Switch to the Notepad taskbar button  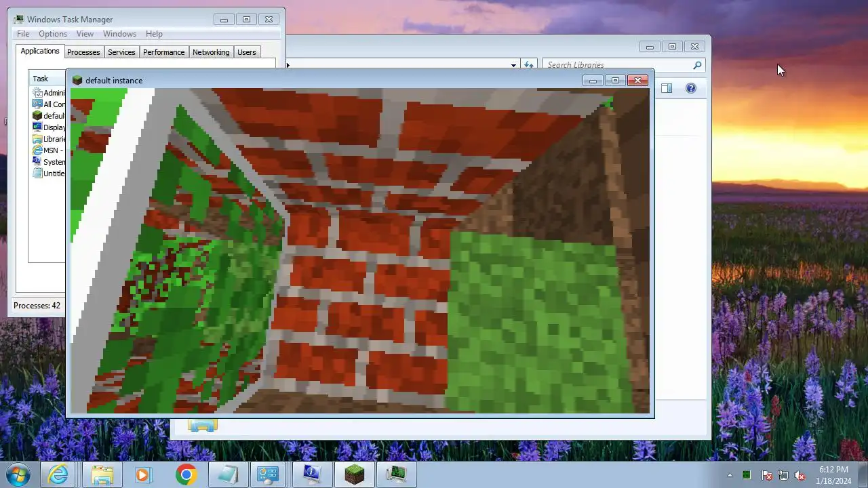click(x=228, y=474)
